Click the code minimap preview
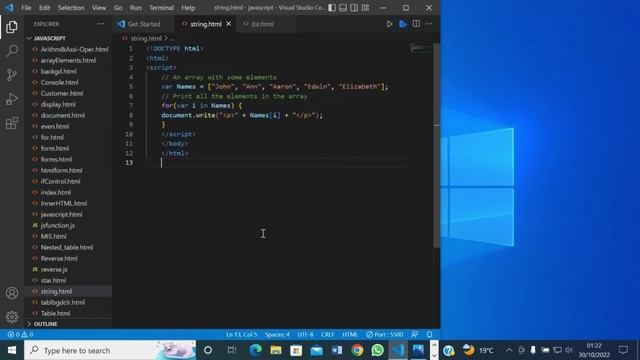The height and width of the screenshot is (360, 640). tap(420, 48)
